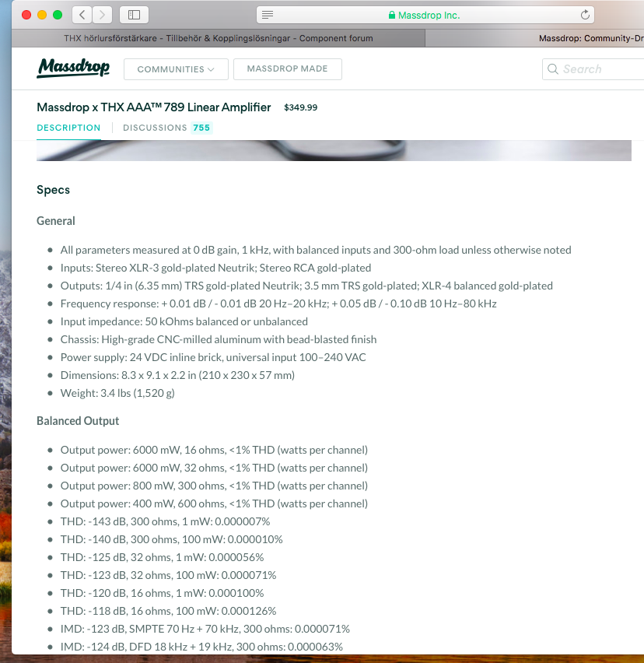Select the Massdrop Community browser tab
Screen dimensions: 644x663
535,38
